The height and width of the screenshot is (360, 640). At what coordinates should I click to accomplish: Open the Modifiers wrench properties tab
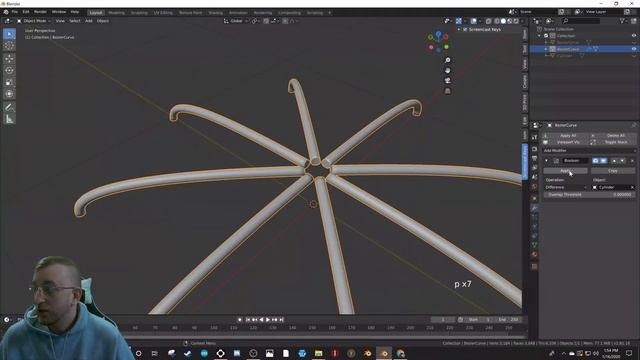point(534,208)
